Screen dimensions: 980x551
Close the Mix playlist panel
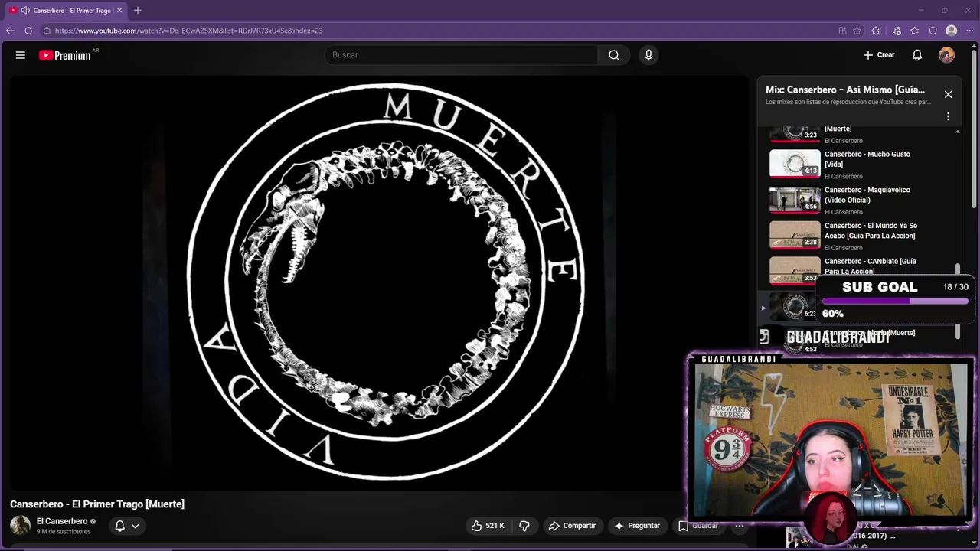coord(948,94)
